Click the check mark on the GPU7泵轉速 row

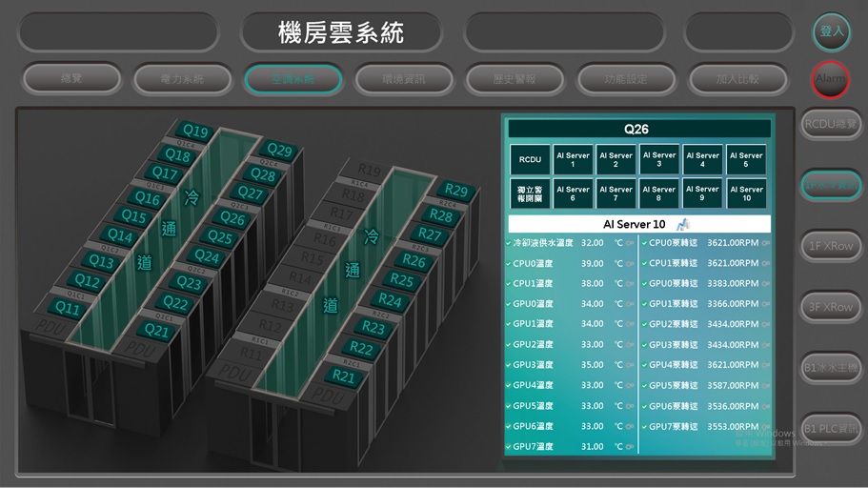[x=645, y=426]
